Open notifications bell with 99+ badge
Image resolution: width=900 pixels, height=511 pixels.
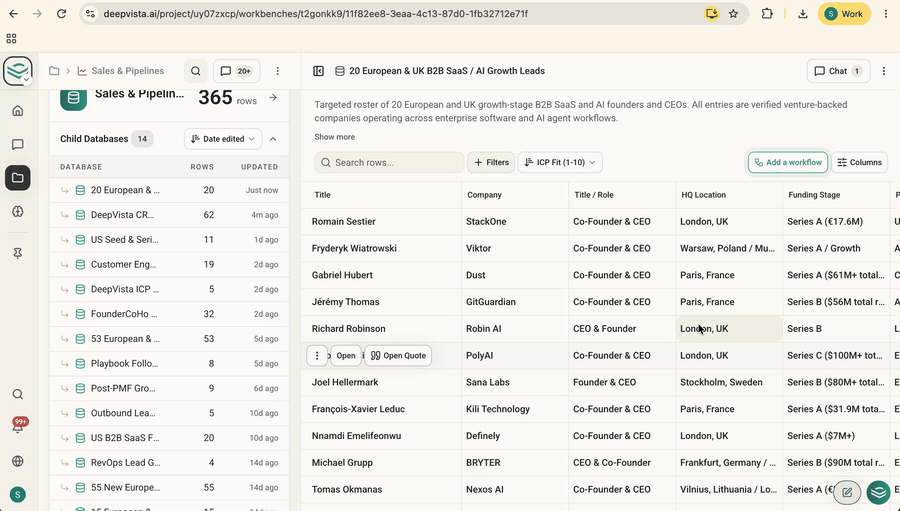(x=18, y=428)
